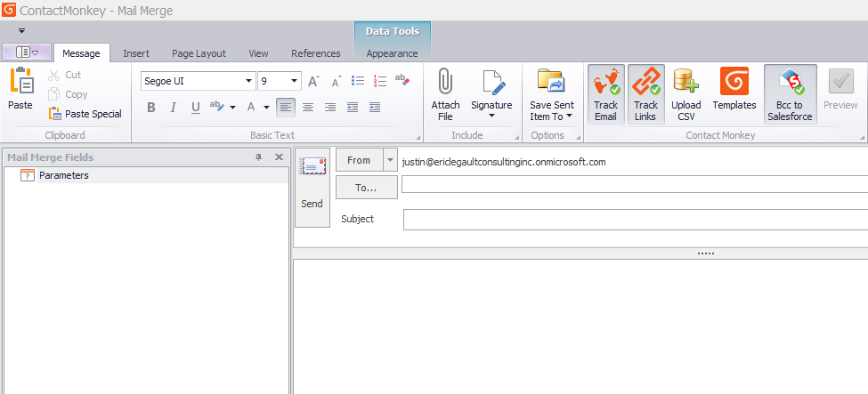This screenshot has width=868, height=394.
Task: Click the Cut scissors icon
Action: (x=53, y=76)
